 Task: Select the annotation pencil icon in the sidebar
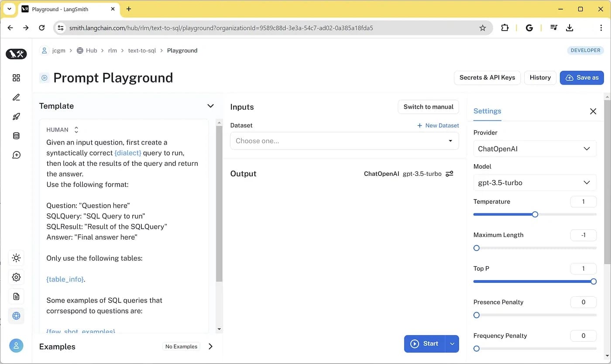(16, 97)
